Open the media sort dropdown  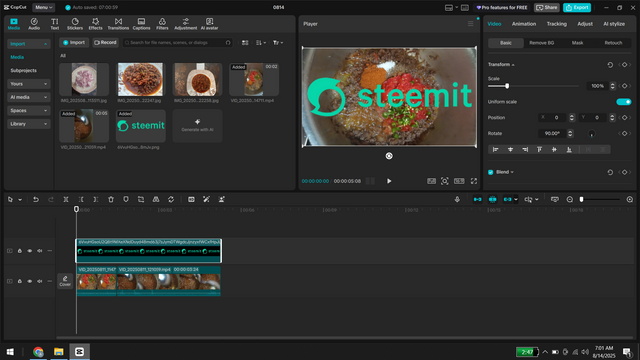pos(260,42)
